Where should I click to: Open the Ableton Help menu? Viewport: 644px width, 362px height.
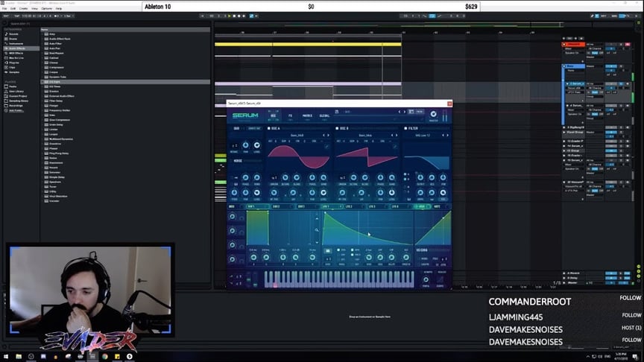[59, 8]
